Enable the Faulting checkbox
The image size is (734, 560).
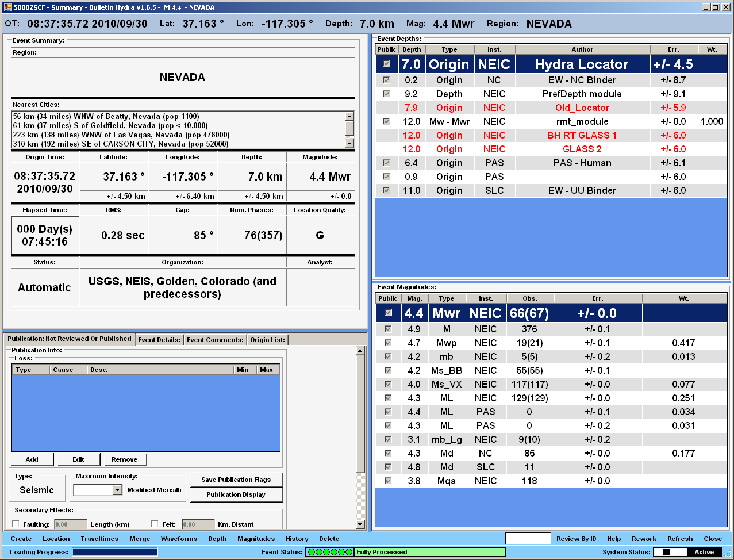point(16,524)
